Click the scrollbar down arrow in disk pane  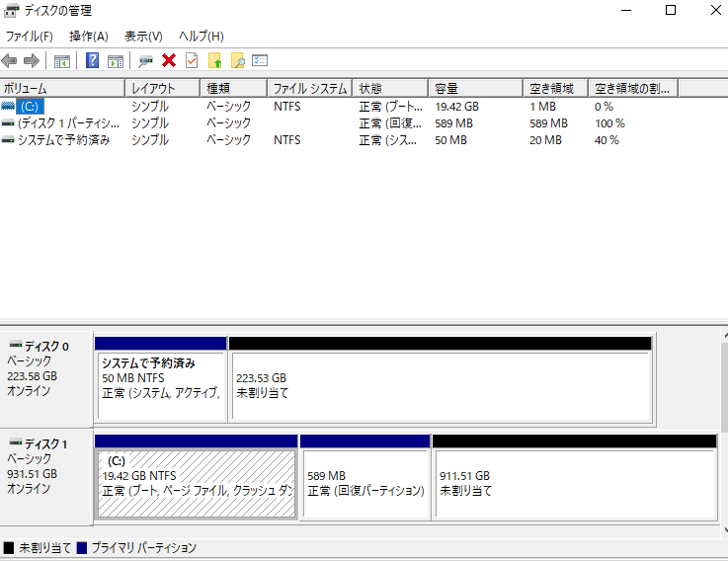coord(725,529)
